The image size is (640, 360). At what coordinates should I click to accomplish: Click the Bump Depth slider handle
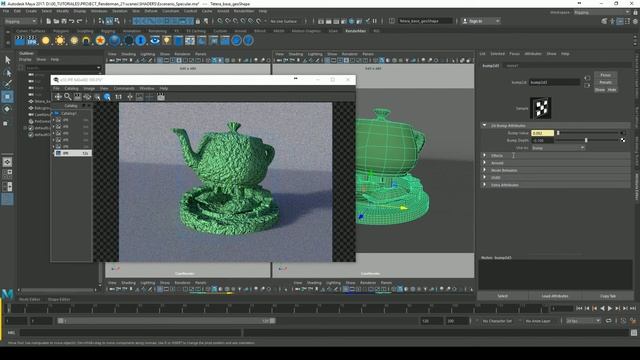586,140
